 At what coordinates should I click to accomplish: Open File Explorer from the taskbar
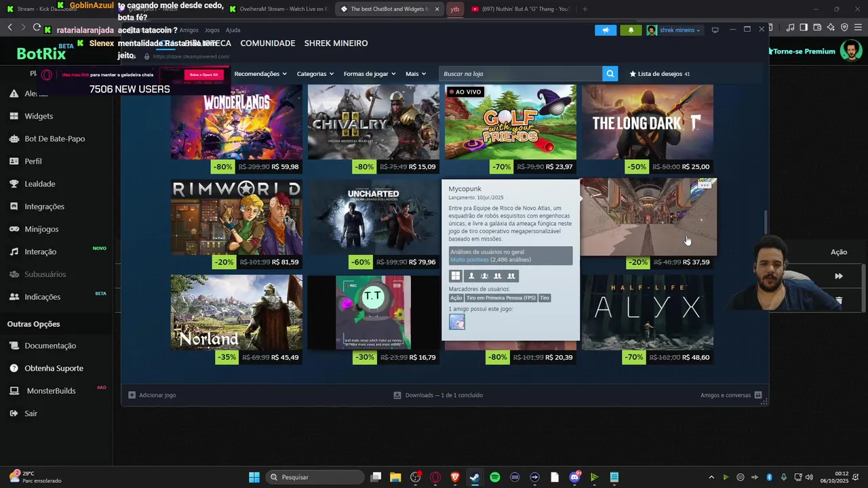pos(395,477)
